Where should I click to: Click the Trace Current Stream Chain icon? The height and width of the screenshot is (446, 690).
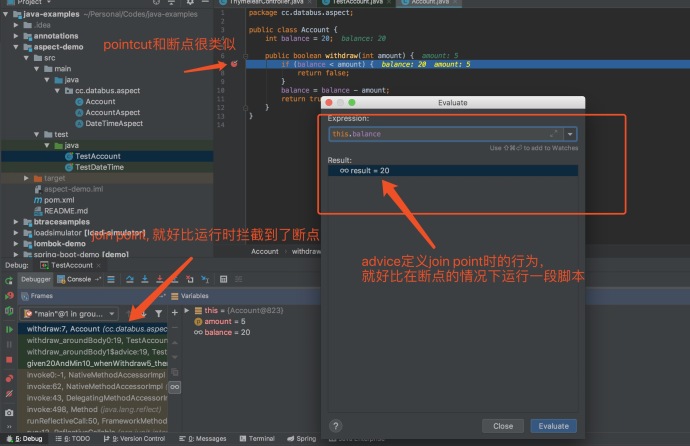239,279
